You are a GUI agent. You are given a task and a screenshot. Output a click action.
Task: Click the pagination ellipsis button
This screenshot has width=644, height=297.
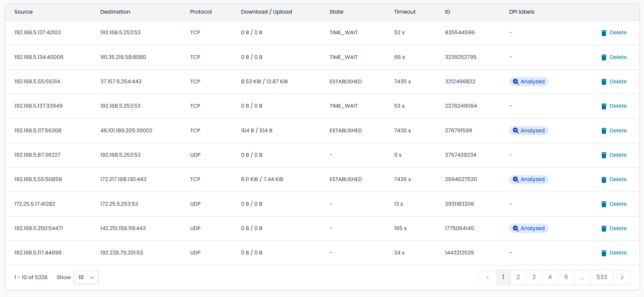tap(582, 277)
